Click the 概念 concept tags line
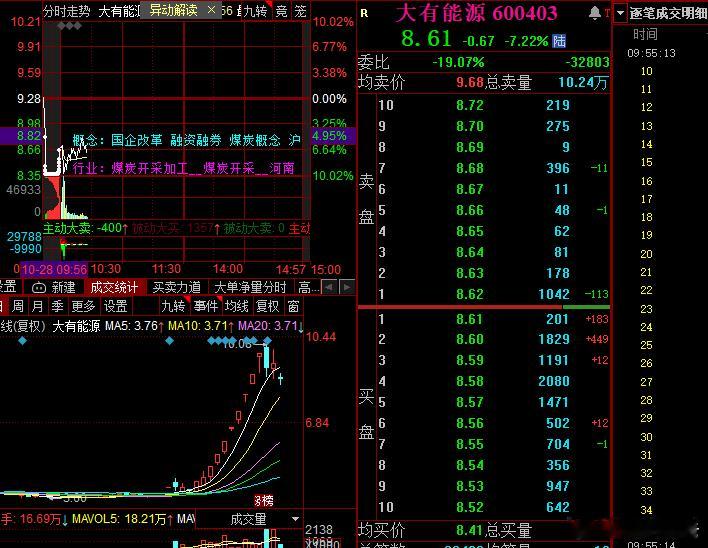 tap(186, 140)
